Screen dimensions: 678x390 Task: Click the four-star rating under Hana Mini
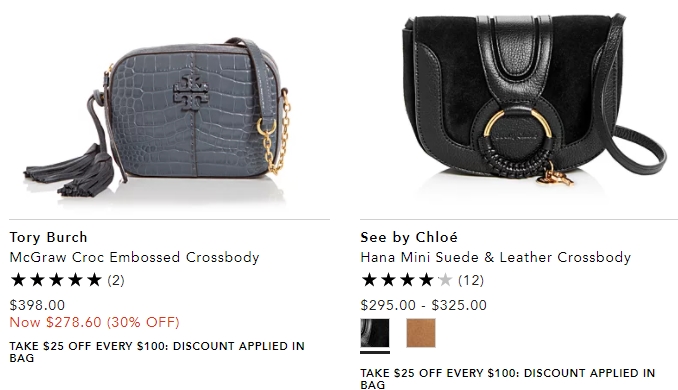click(406, 280)
